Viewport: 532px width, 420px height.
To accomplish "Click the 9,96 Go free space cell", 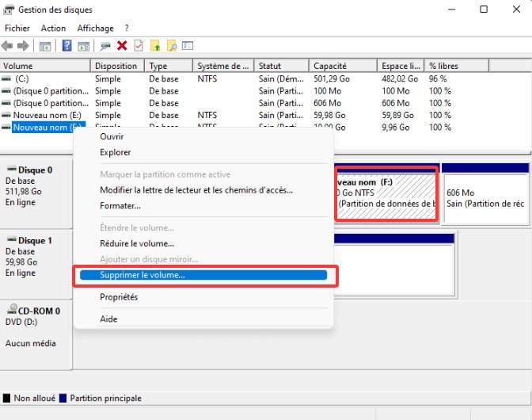I will click(x=395, y=128).
